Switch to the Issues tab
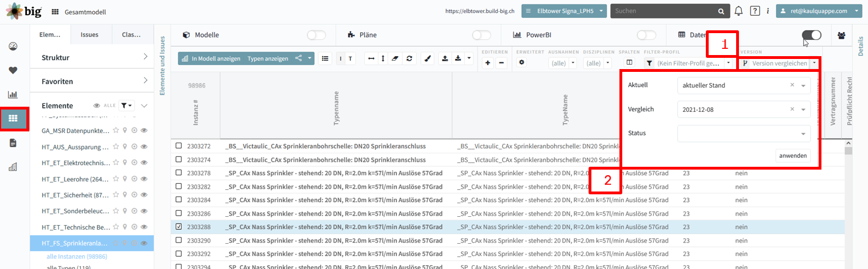Viewport: 868px width, 269px height. coord(89,34)
